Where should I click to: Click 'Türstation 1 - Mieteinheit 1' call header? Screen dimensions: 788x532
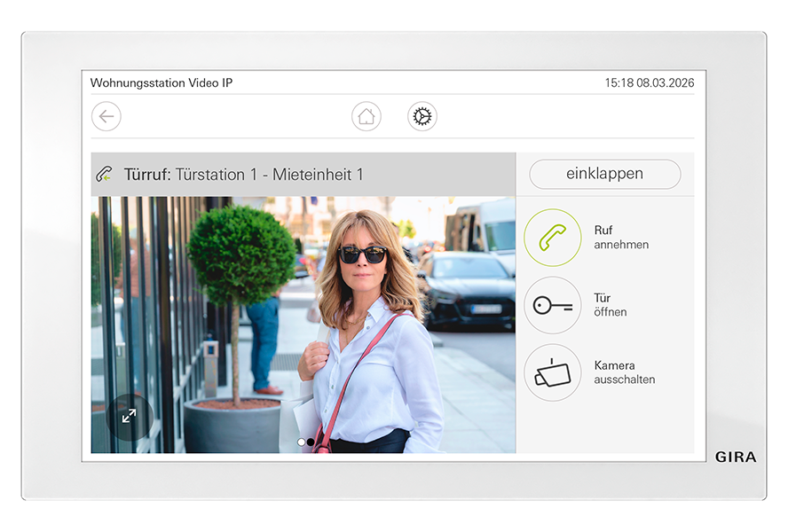tap(269, 175)
